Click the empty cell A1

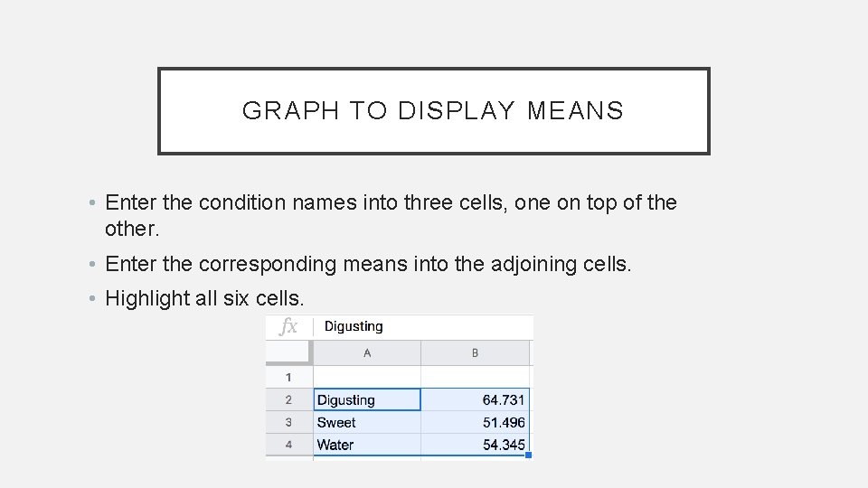[x=366, y=377]
